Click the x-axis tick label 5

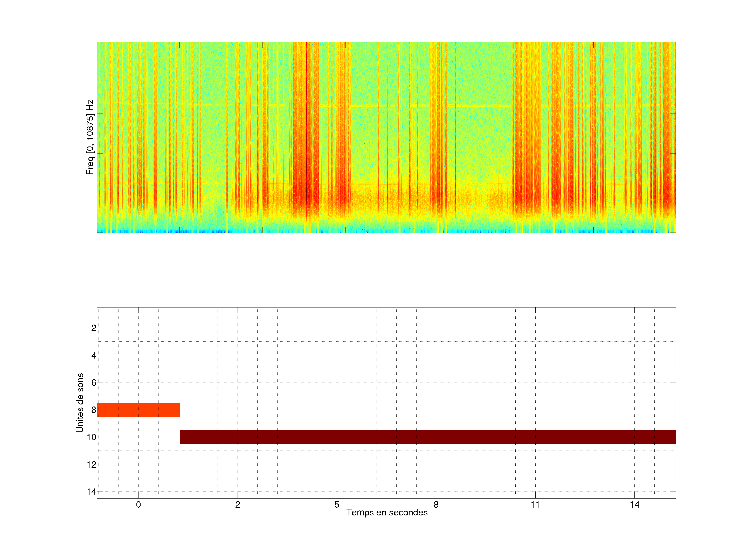(337, 505)
